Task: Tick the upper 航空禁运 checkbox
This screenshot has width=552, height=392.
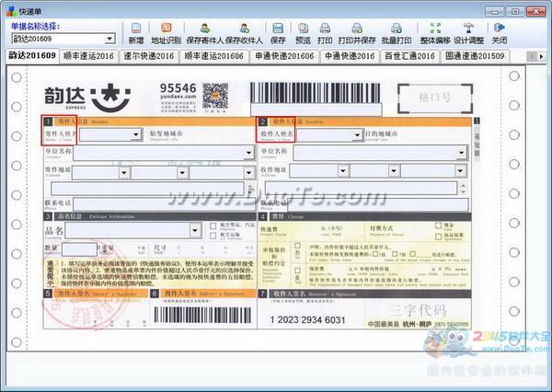Action: tap(213, 226)
